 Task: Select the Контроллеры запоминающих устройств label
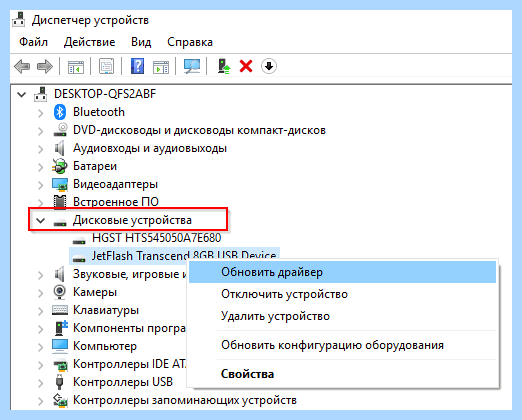tap(185, 400)
